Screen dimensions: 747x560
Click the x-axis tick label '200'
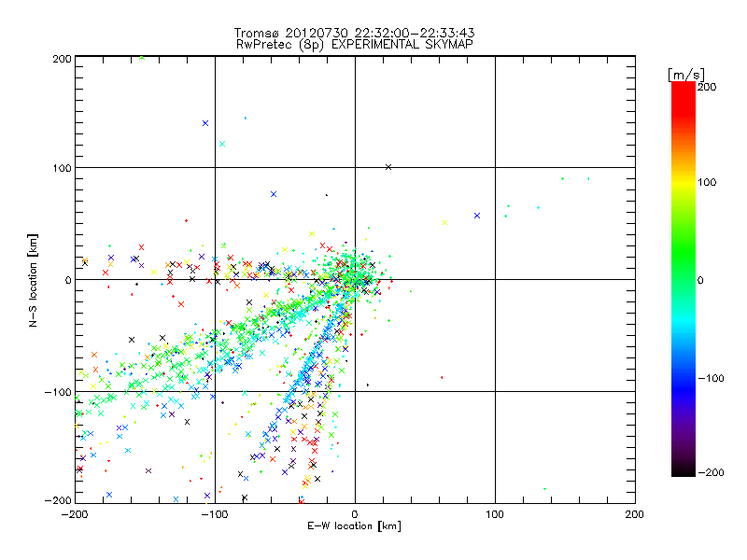tap(635, 514)
